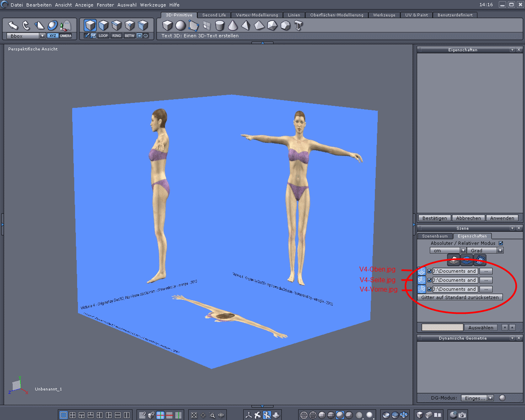
Task: Click the V4-Seite.jpg file path field
Action: coord(455,280)
